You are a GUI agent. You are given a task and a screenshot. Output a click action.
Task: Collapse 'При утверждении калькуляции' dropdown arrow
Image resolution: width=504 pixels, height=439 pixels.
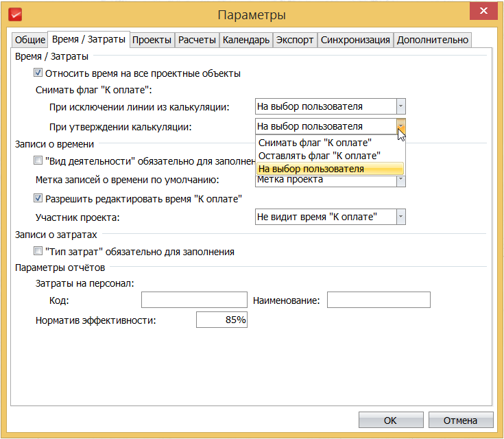[x=401, y=126]
